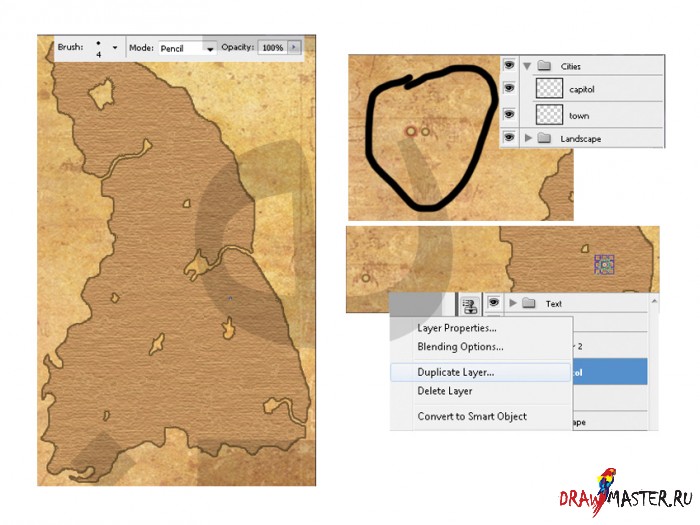This screenshot has width=700, height=525.
Task: Click the brush size preview showing 4
Action: 98,49
